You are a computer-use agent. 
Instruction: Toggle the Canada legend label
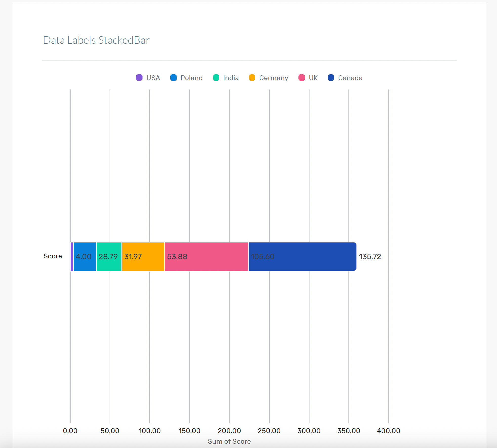[x=350, y=78]
